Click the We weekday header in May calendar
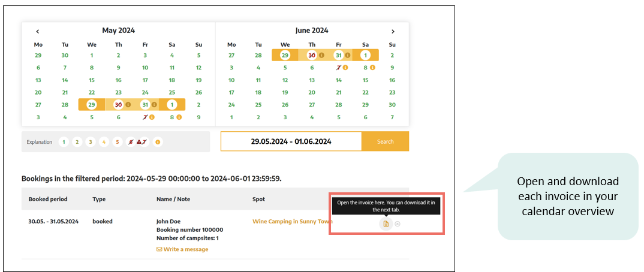 coord(92,44)
